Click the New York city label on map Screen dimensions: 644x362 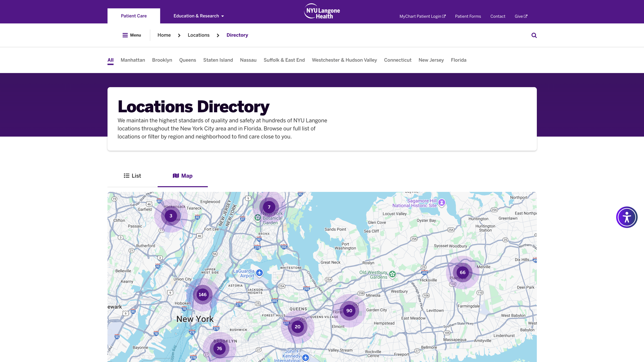pyautogui.click(x=195, y=319)
